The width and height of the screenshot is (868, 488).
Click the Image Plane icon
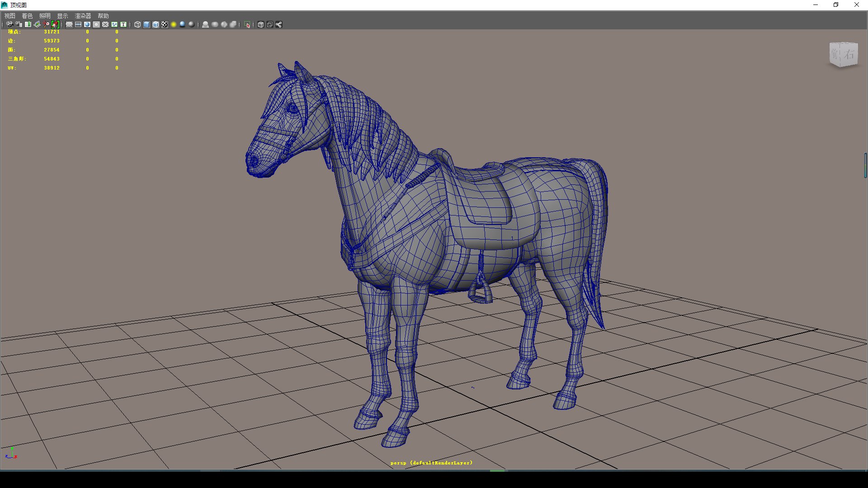pyautogui.click(x=37, y=24)
